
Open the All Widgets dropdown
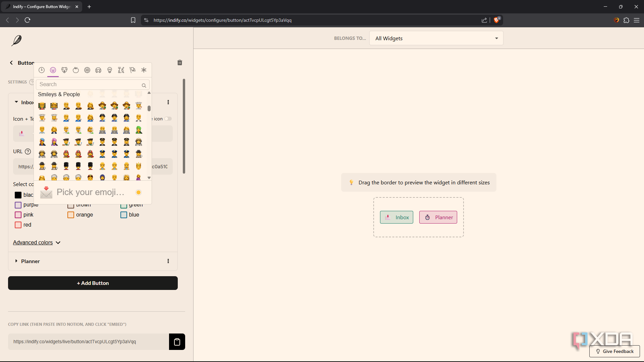pos(436,38)
